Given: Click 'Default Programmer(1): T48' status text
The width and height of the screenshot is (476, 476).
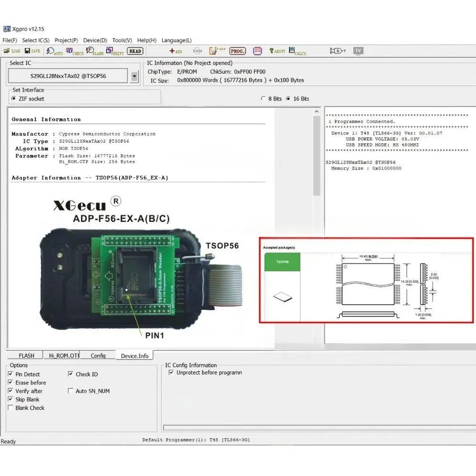Looking at the screenshot, I should pyautogui.click(x=196, y=439).
